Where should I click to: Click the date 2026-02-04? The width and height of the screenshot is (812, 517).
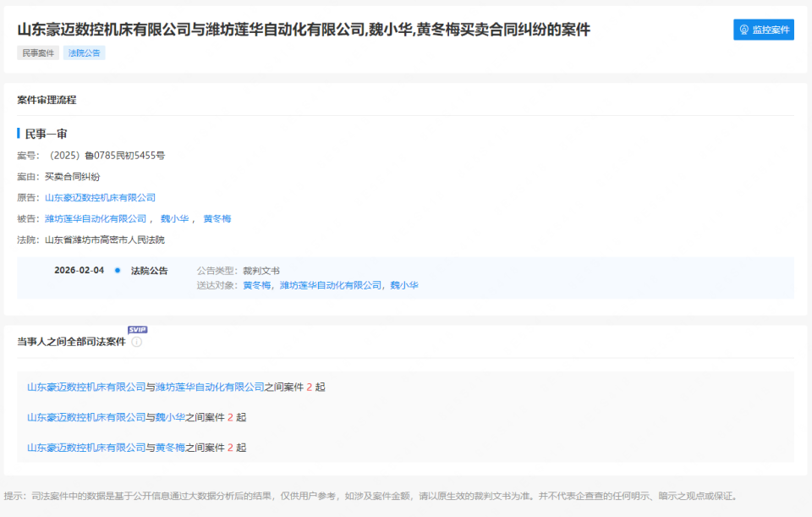80,271
